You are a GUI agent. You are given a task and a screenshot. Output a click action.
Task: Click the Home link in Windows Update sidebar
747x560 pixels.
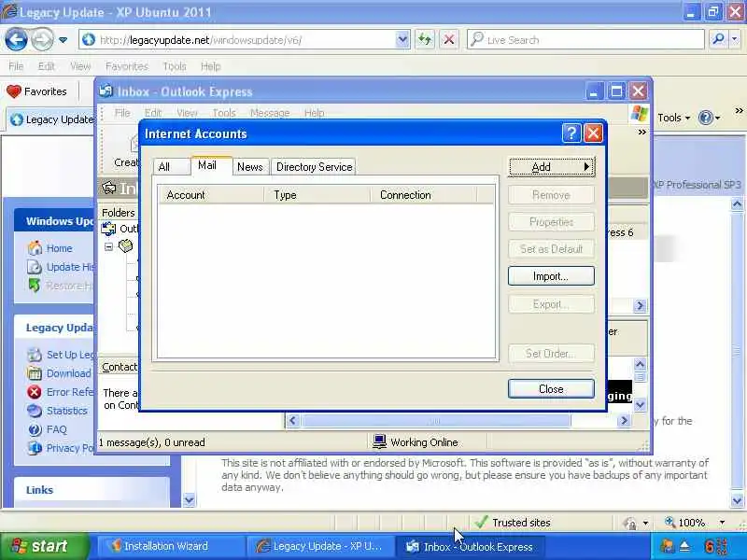coord(59,248)
